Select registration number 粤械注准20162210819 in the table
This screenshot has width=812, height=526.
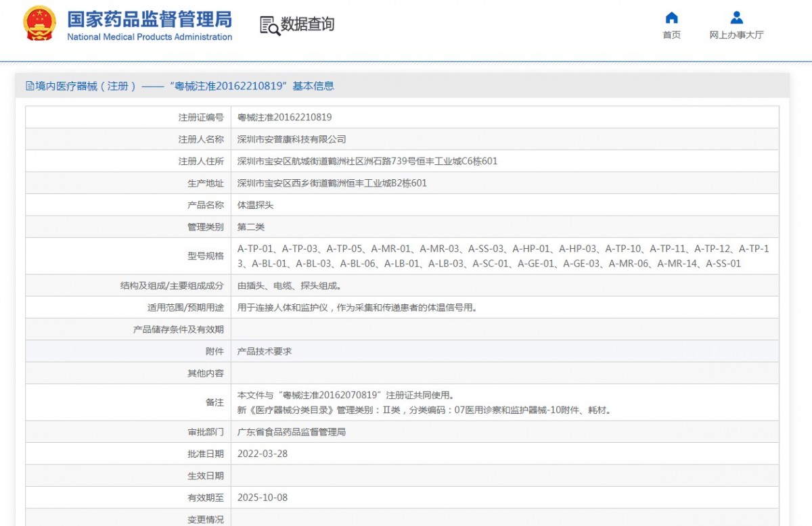pos(284,118)
